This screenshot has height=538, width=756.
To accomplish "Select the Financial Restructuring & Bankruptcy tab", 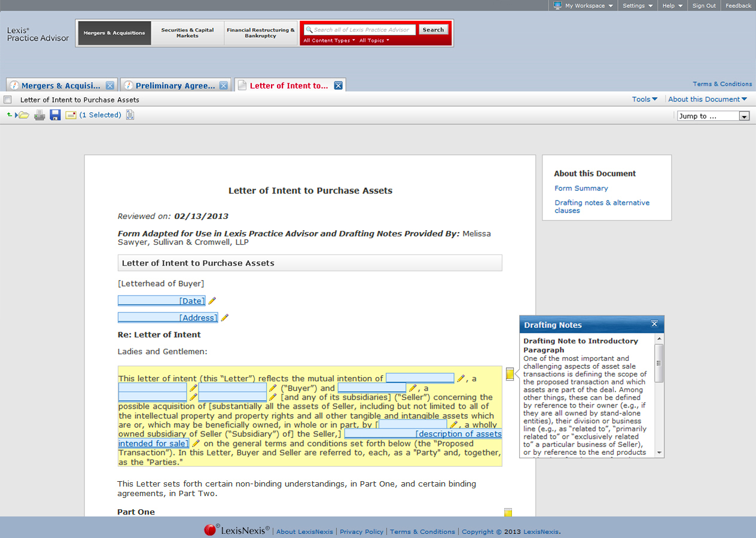I will [x=261, y=33].
